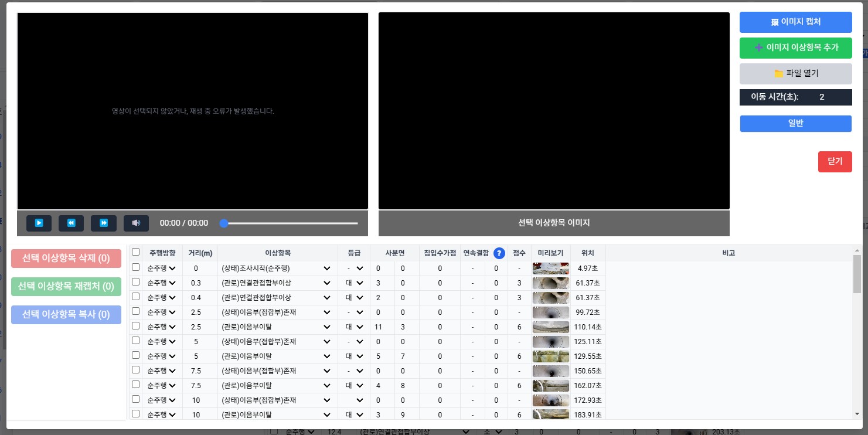Tick the checkbox for the 110.14초 row
The width and height of the screenshot is (868, 435).
pyautogui.click(x=136, y=326)
